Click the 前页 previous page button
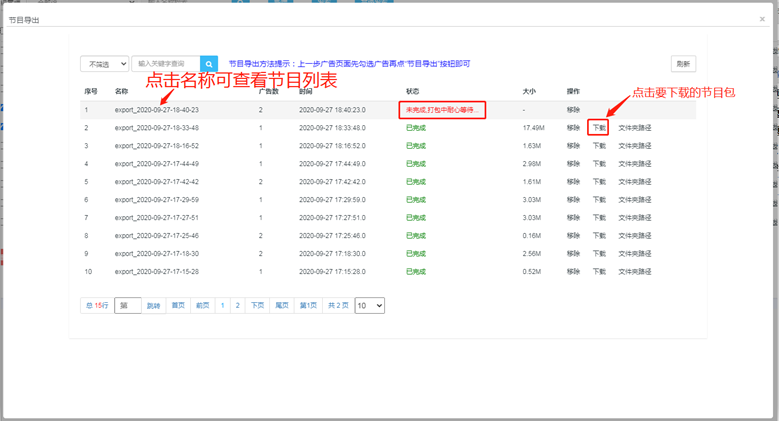 (202, 306)
